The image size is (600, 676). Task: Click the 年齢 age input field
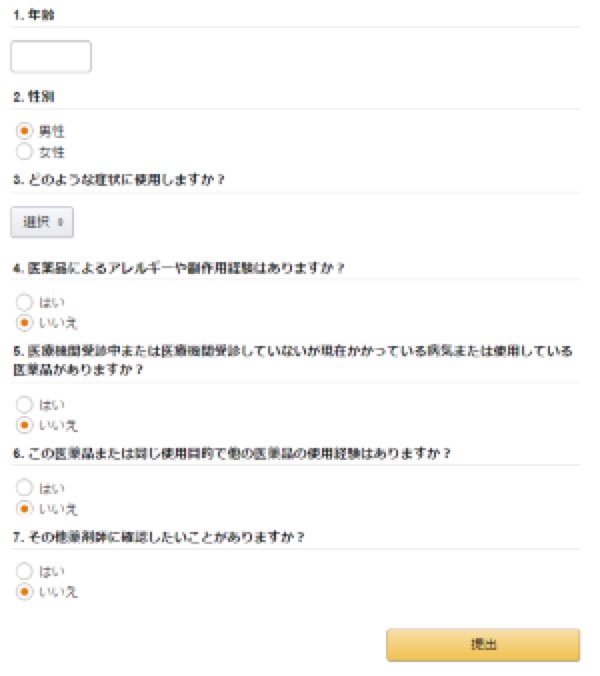point(50,57)
